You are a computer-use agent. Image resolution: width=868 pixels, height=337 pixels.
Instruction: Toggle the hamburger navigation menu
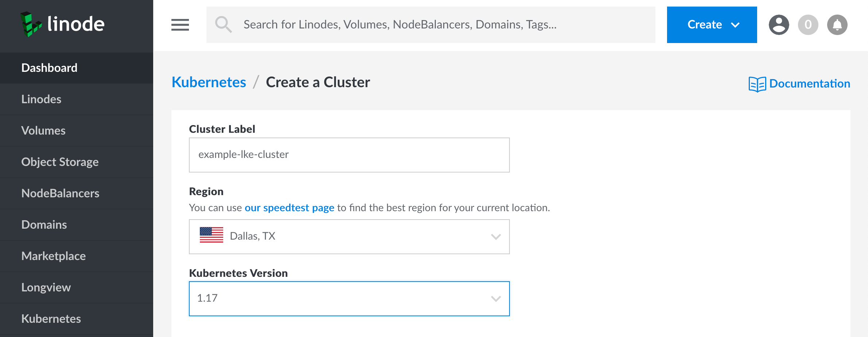coord(180,25)
